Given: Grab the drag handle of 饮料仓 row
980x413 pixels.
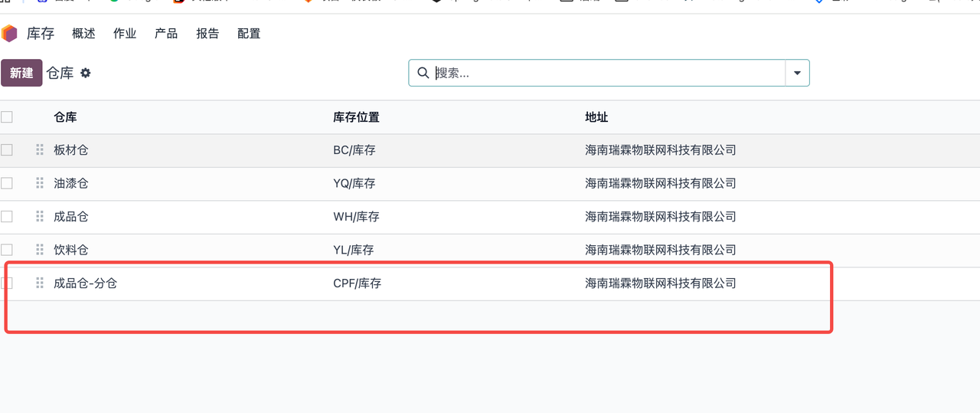Looking at the screenshot, I should tap(40, 250).
